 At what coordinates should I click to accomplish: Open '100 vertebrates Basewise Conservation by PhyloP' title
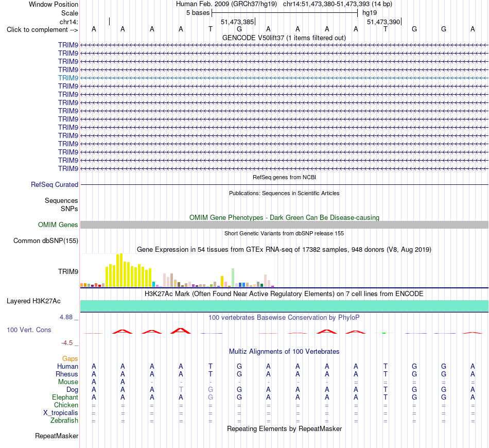coord(284,318)
